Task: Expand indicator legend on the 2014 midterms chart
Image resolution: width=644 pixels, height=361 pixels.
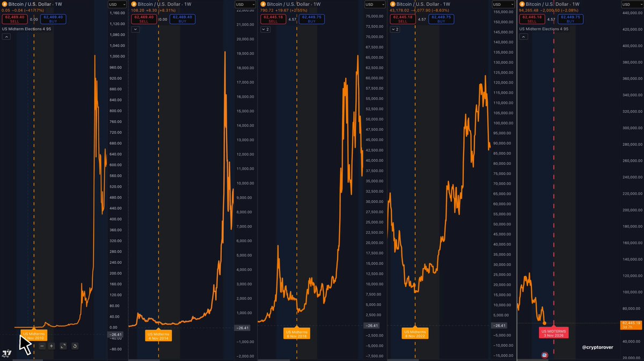Action: (x=135, y=30)
